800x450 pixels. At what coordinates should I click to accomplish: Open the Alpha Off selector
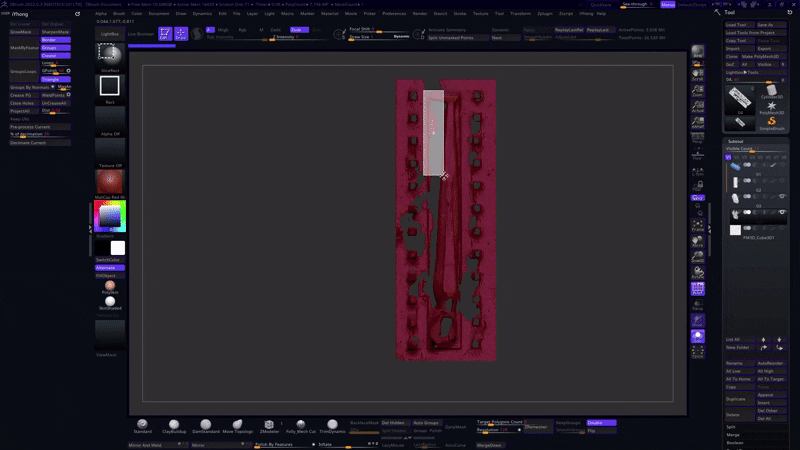110,119
